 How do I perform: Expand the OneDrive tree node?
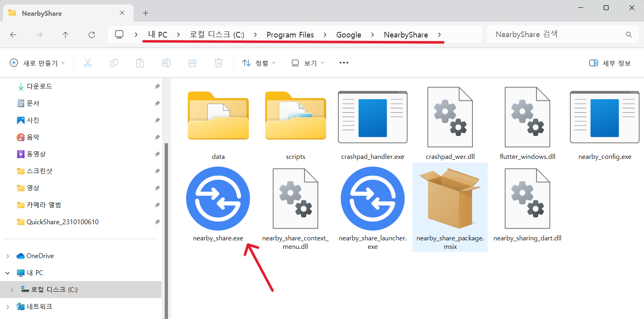point(8,256)
